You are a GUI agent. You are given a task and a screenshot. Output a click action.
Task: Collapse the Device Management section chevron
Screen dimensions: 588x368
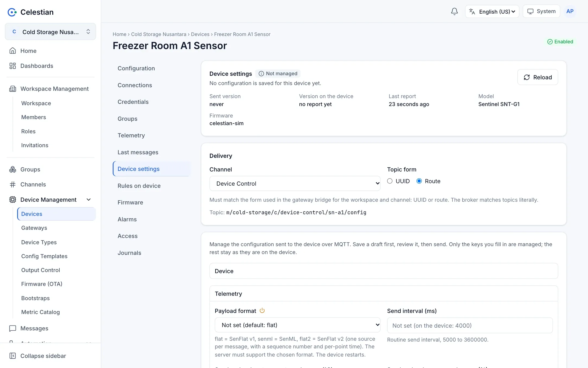[x=88, y=200]
